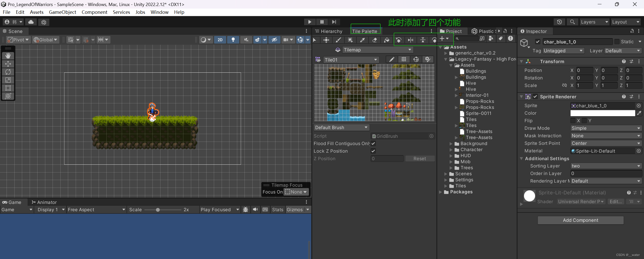This screenshot has width=644, height=259.
Task: Select the Rect tool in Scene toolbar
Action: click(8, 88)
